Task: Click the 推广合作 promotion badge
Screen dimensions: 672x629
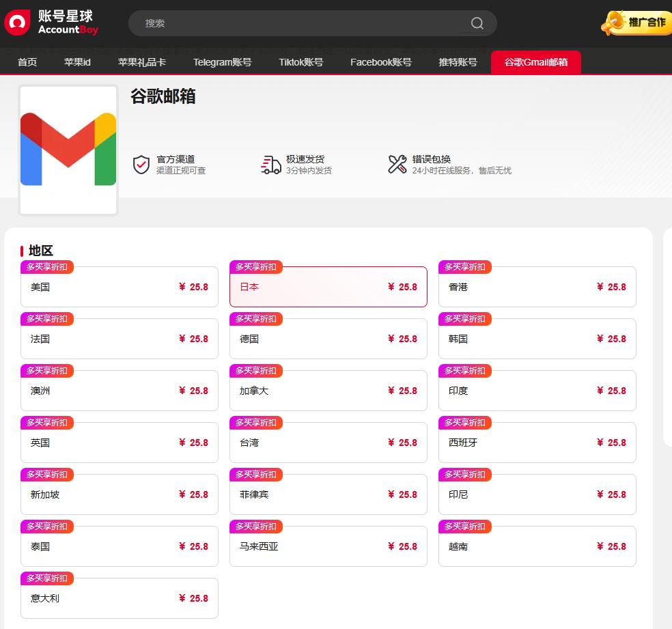Action: 634,23
